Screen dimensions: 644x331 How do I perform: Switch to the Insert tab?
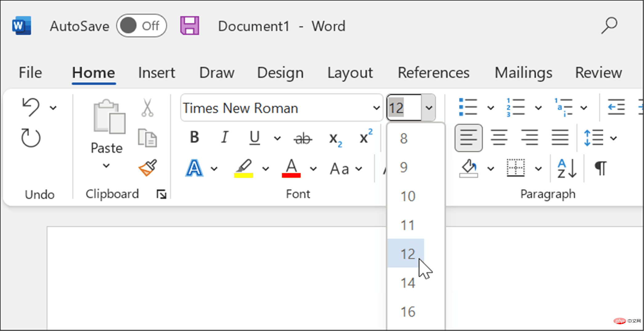[x=156, y=73]
